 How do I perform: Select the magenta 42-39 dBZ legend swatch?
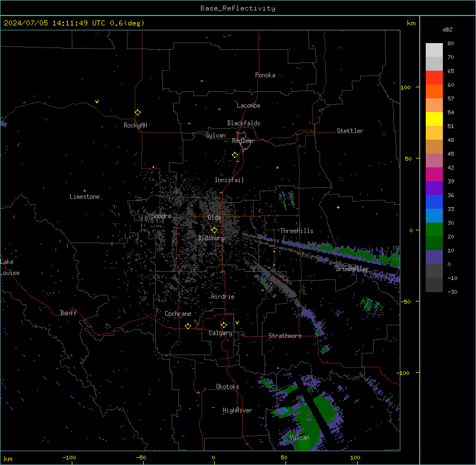[x=434, y=175]
